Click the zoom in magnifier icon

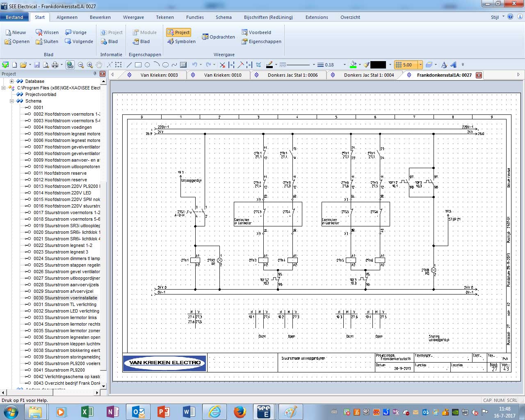tap(90, 65)
